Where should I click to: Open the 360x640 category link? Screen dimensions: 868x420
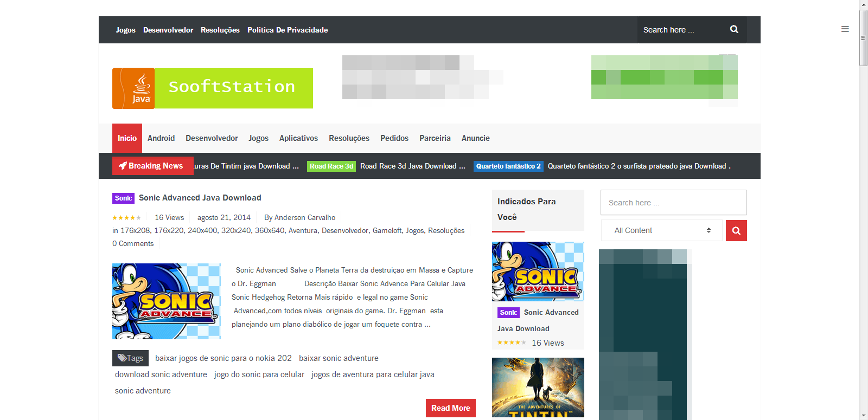point(270,231)
